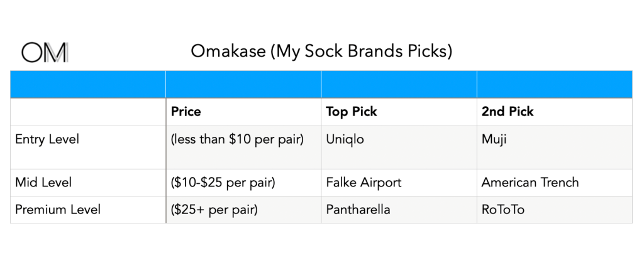This screenshot has width=644, height=258.
Task: Click the Mid Level row label
Action: click(43, 183)
